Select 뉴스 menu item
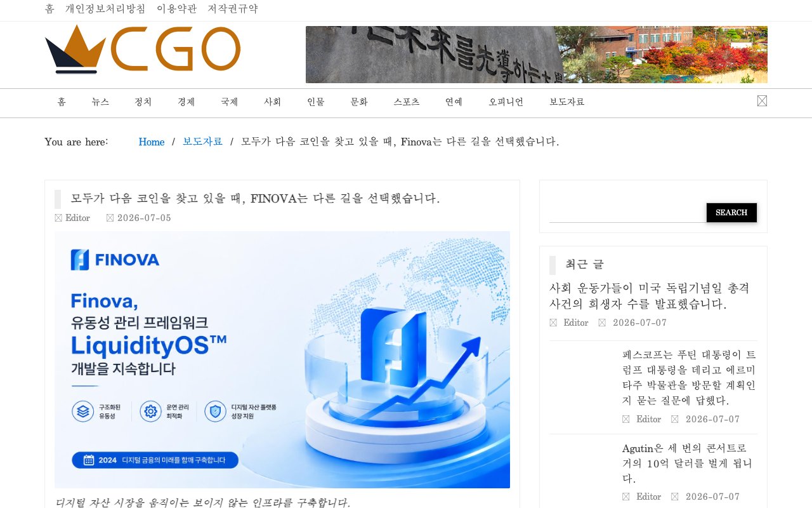812x508 pixels. (100, 102)
